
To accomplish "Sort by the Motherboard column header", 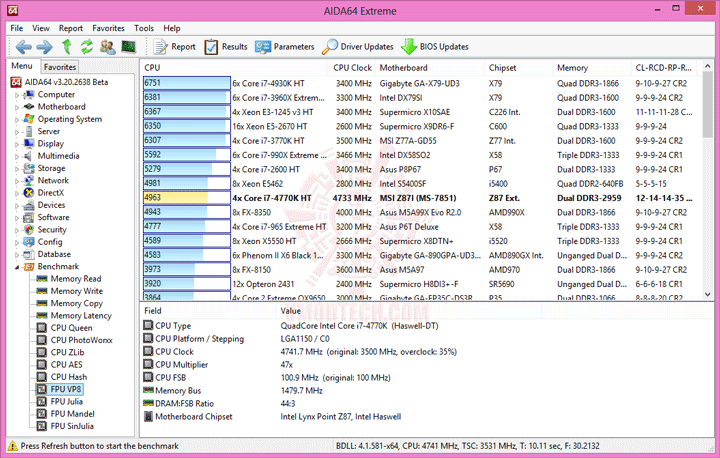I will coord(429,68).
